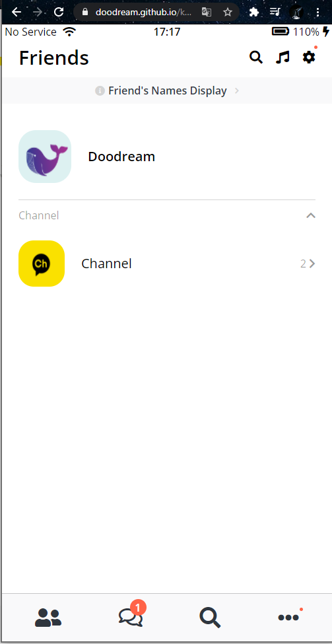Click the No Service status text
The image size is (332, 644).
31,32
